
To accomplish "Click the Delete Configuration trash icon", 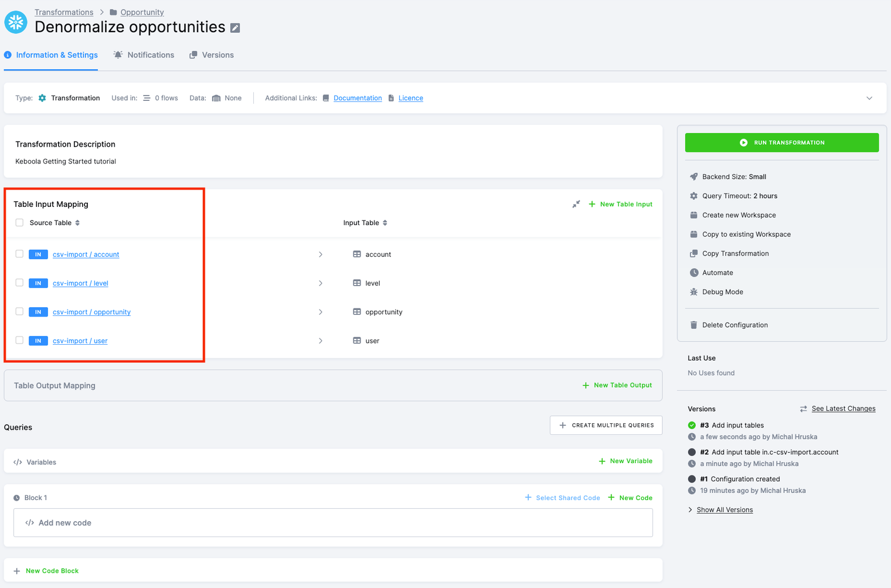I will 694,325.
